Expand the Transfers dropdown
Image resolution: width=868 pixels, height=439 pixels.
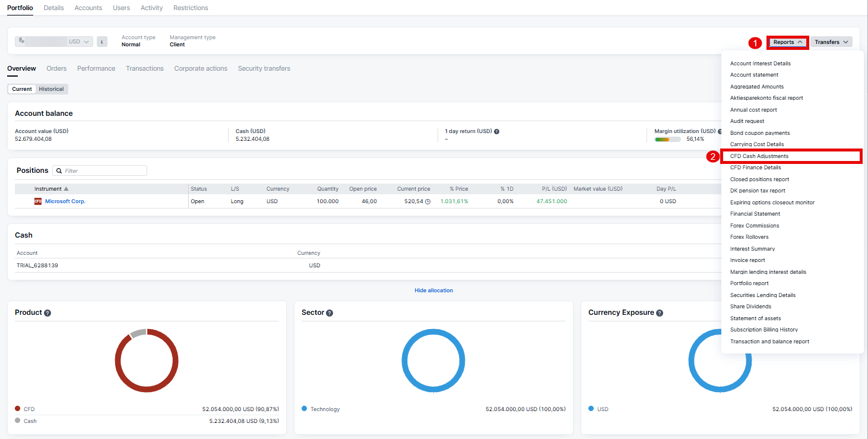click(x=831, y=42)
